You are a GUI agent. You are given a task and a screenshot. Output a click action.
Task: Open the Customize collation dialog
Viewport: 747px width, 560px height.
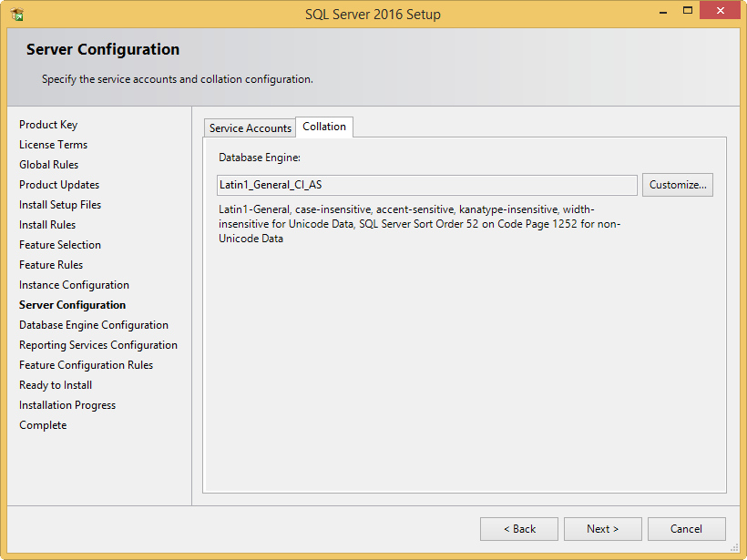pos(678,185)
